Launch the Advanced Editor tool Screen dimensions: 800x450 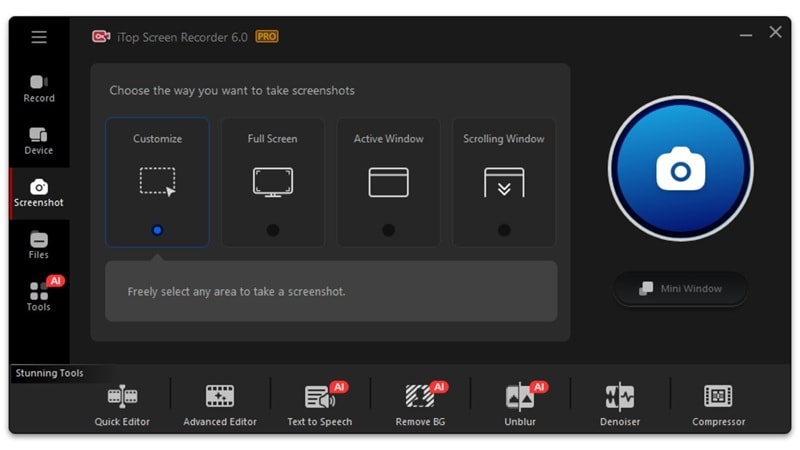220,406
